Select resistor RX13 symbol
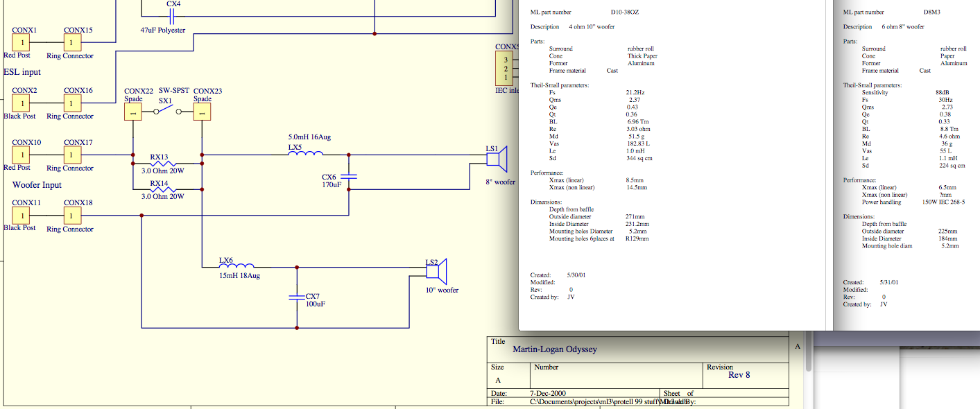 (164, 163)
